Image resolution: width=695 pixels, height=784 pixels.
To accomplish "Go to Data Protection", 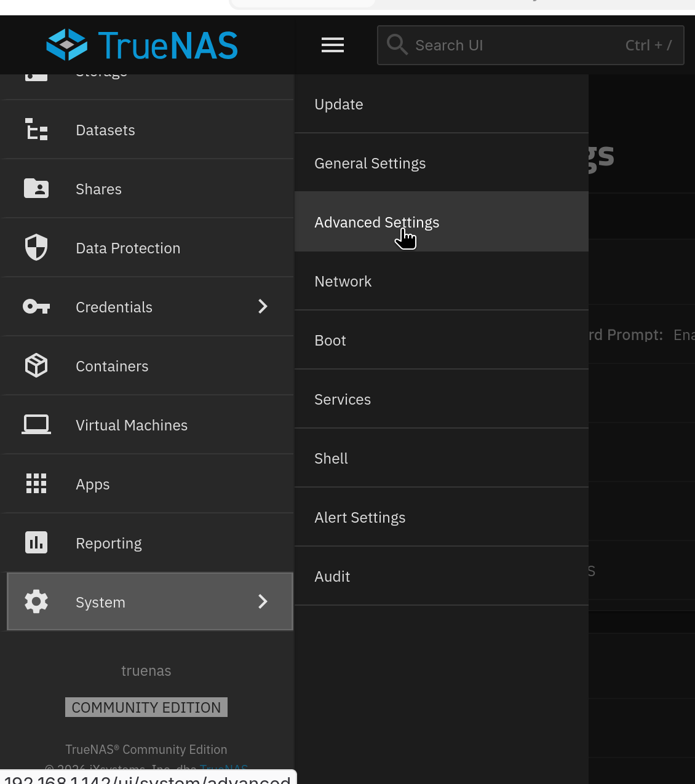I will (148, 248).
